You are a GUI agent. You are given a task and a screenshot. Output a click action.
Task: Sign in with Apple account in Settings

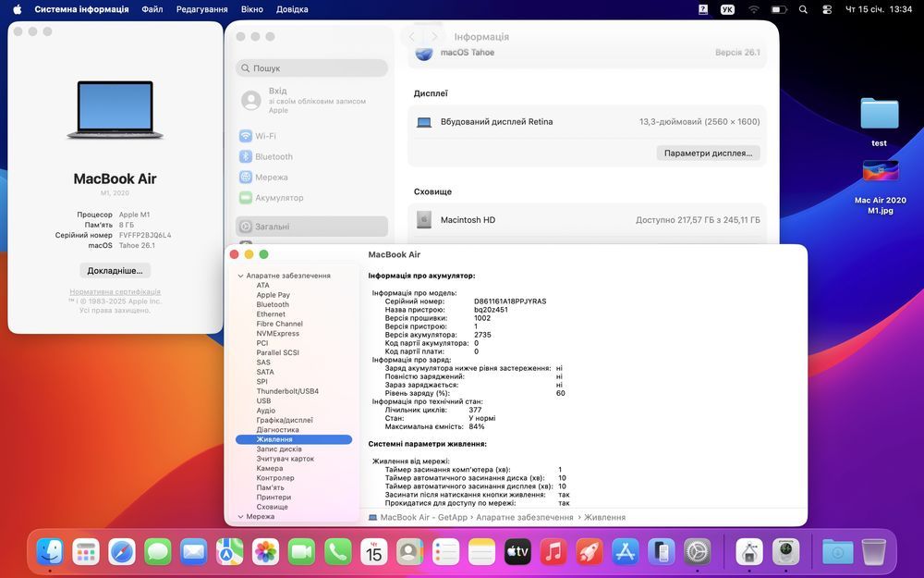point(311,100)
